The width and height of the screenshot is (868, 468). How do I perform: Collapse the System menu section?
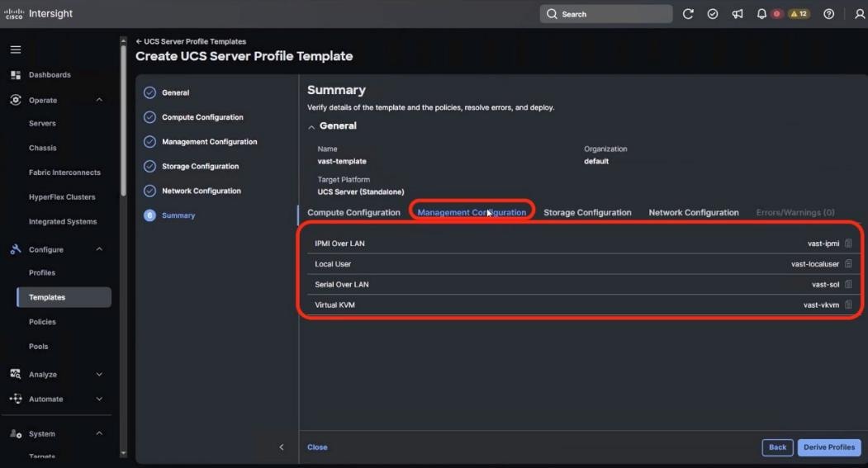[99, 433]
